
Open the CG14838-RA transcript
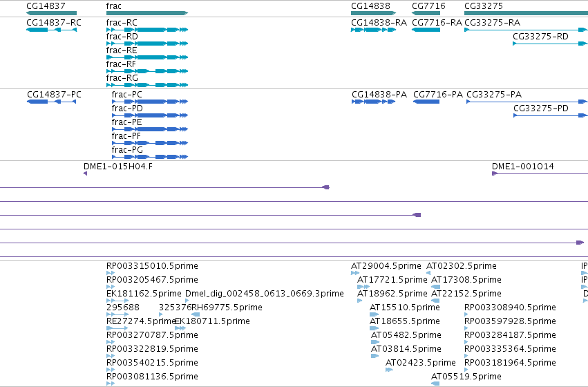[x=379, y=23]
